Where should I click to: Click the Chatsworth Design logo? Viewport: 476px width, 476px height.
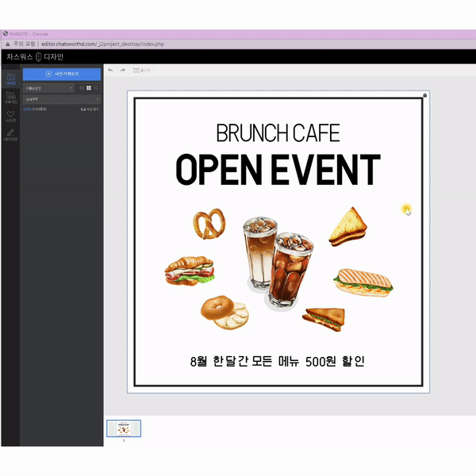35,57
